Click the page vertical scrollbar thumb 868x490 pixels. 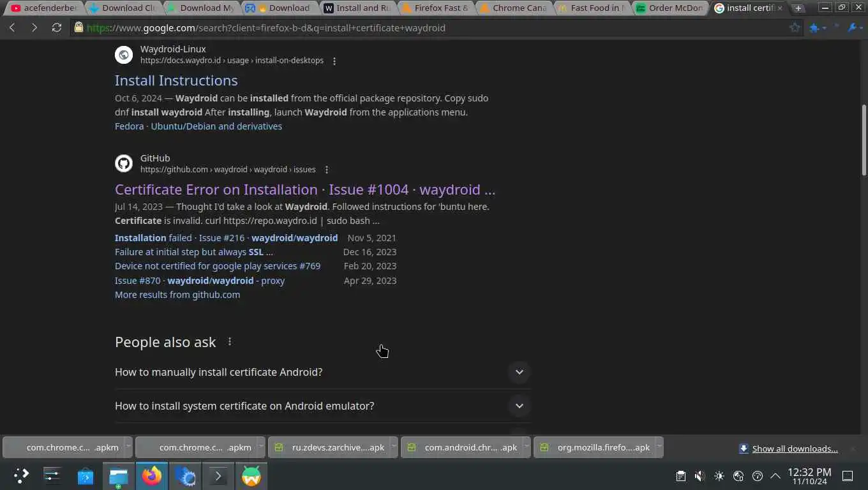[x=864, y=140]
